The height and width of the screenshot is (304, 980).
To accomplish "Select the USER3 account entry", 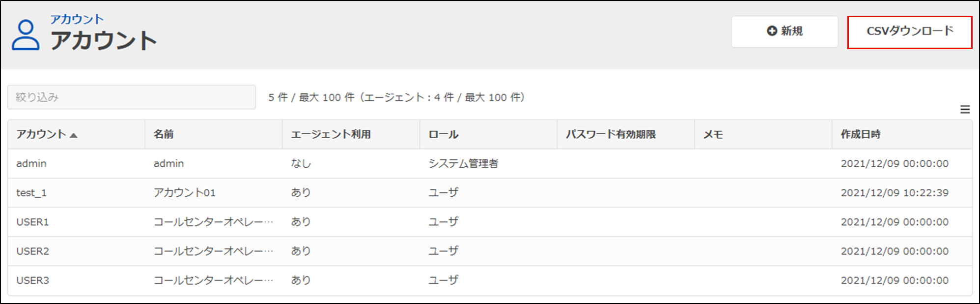I will click(x=490, y=280).
